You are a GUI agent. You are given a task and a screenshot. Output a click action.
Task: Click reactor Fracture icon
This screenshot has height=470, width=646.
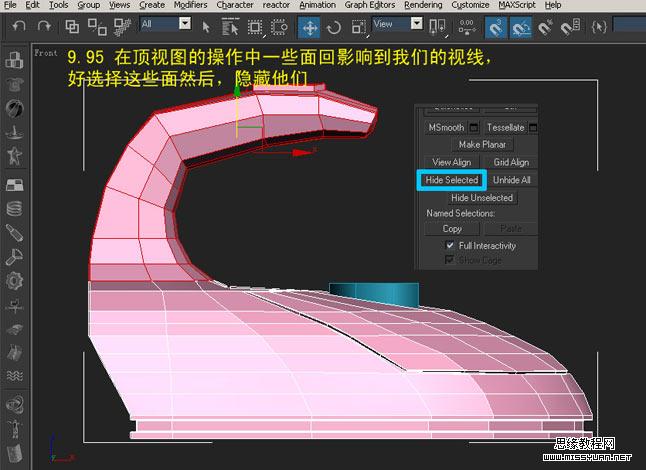(14, 353)
